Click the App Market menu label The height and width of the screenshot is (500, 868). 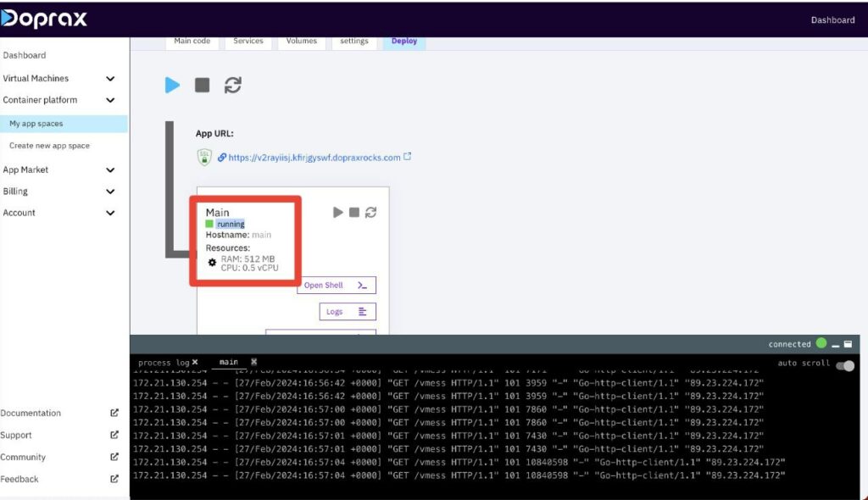[x=25, y=170]
